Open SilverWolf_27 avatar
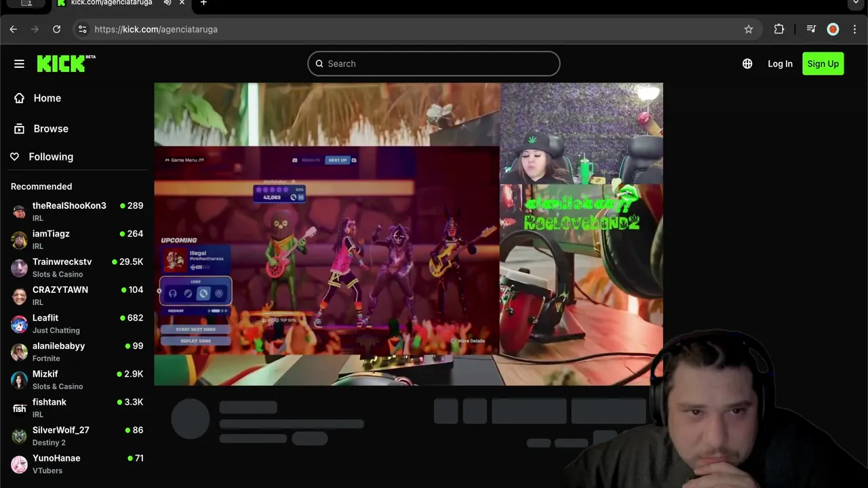Image resolution: width=868 pixels, height=488 pixels. tap(19, 436)
